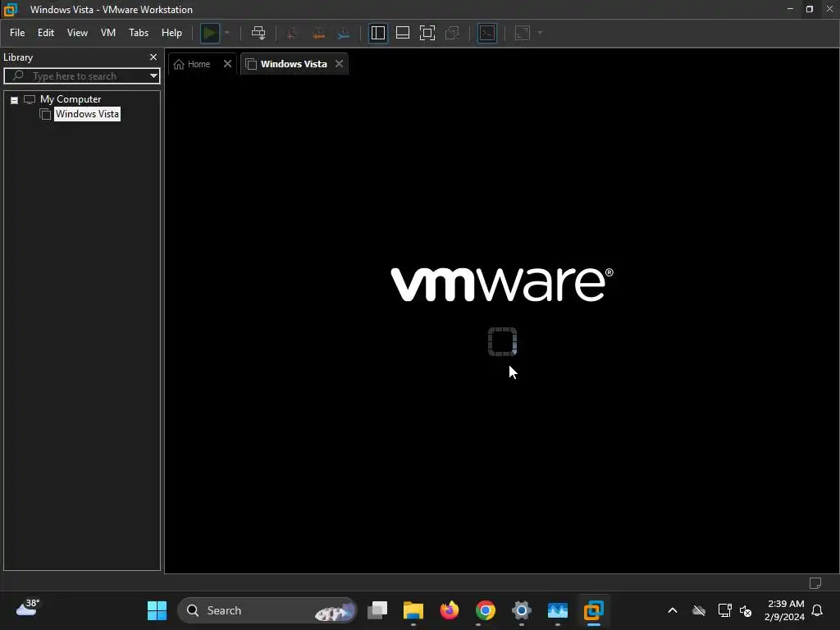Click the stretch guest display icon
The width and height of the screenshot is (840, 630).
click(x=523, y=33)
